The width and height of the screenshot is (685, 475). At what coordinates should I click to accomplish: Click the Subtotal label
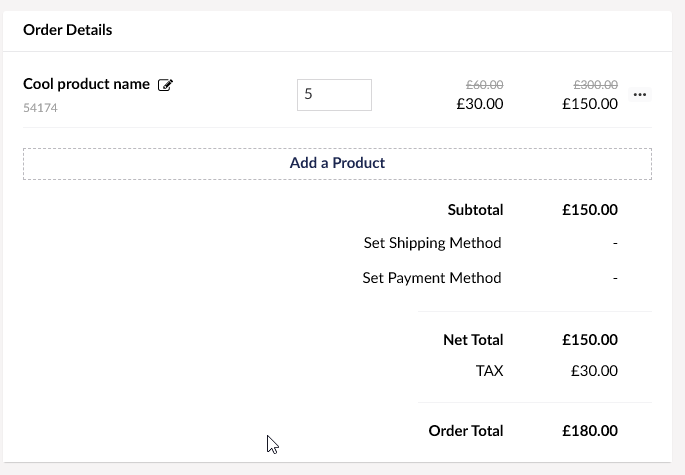pos(475,210)
